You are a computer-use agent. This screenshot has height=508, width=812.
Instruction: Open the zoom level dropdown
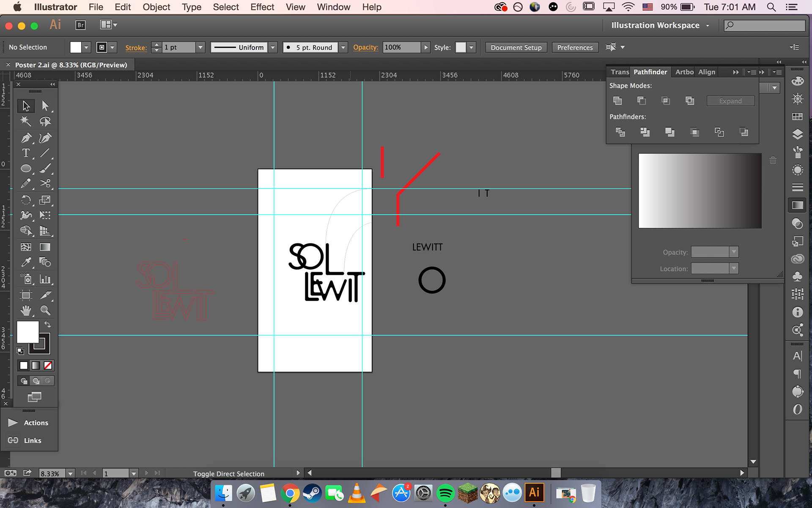(71, 474)
